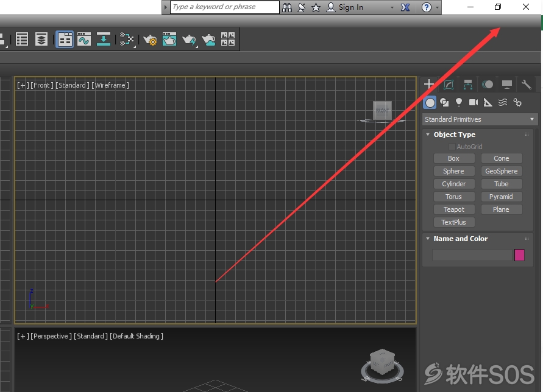The height and width of the screenshot is (392, 543).
Task: Open the [Front] viewport label menu
Action: [42, 85]
